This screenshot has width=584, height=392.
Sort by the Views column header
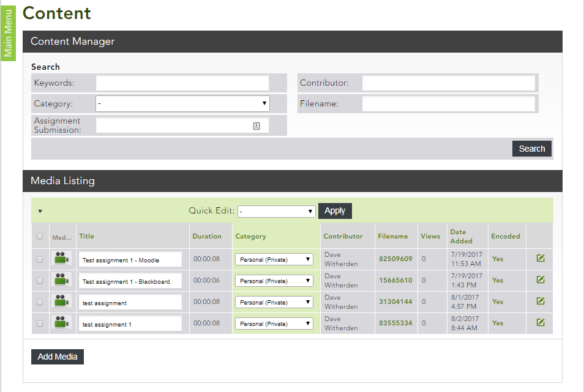tap(430, 236)
